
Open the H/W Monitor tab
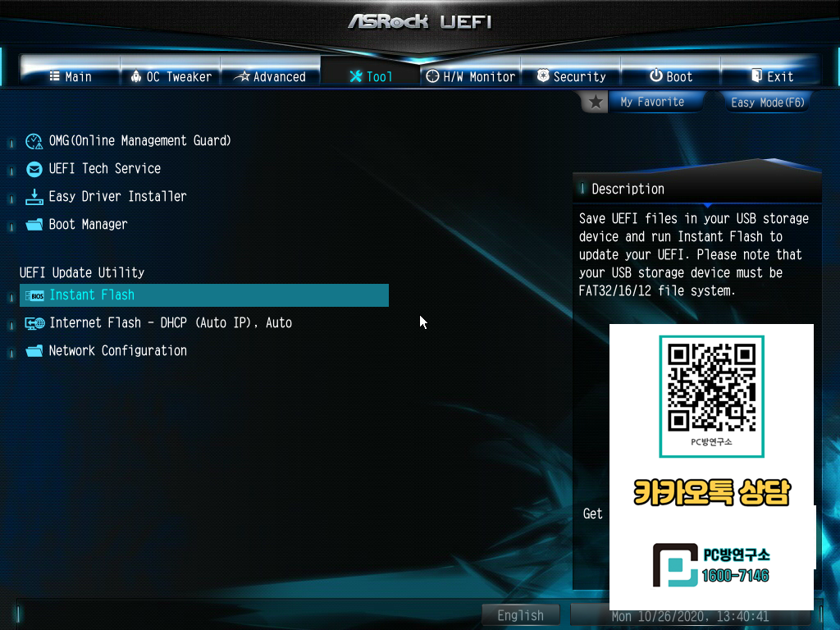click(x=470, y=76)
